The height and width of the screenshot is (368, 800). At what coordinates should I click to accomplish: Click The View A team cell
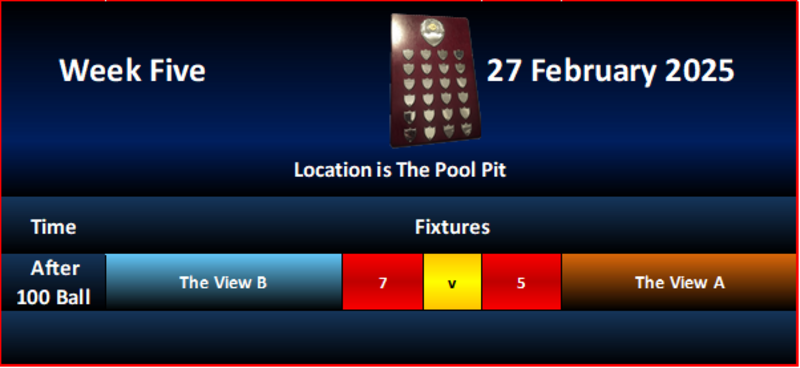click(680, 282)
